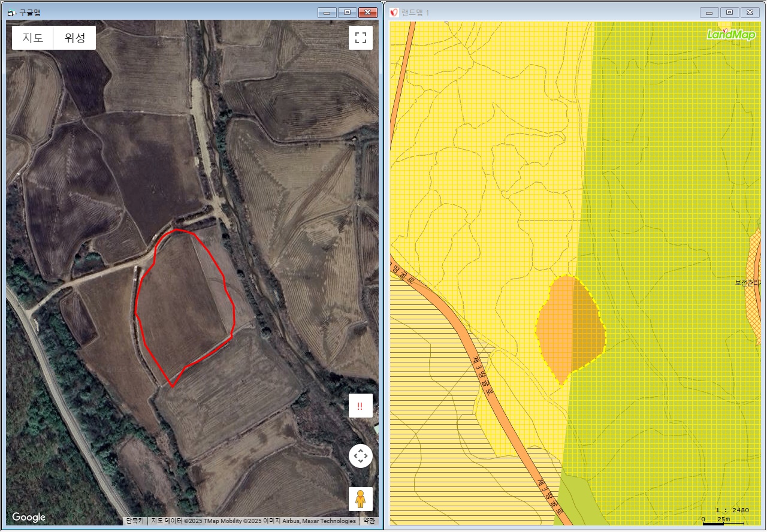767x532 pixels.
Task: Click the map camera controls compass icon
Action: tap(360, 457)
